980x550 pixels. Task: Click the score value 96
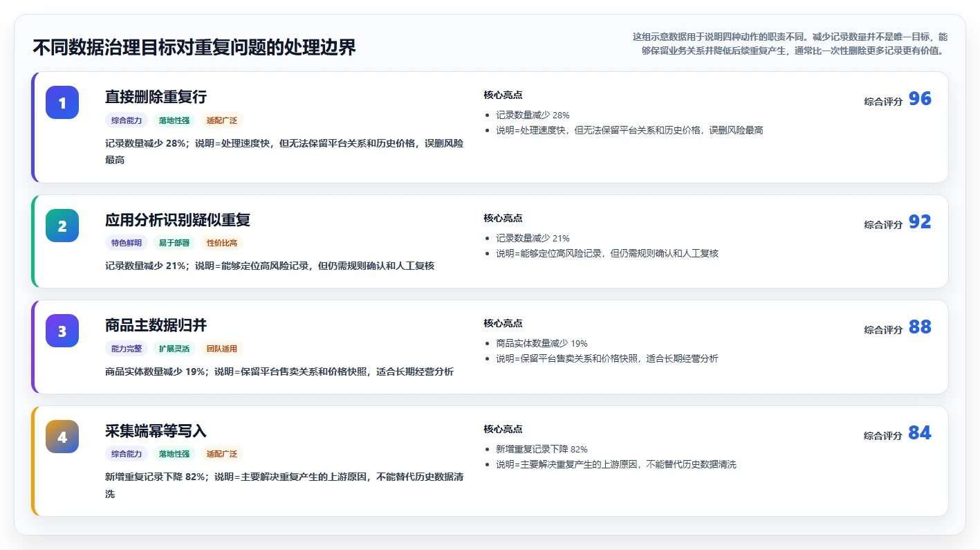(x=920, y=99)
